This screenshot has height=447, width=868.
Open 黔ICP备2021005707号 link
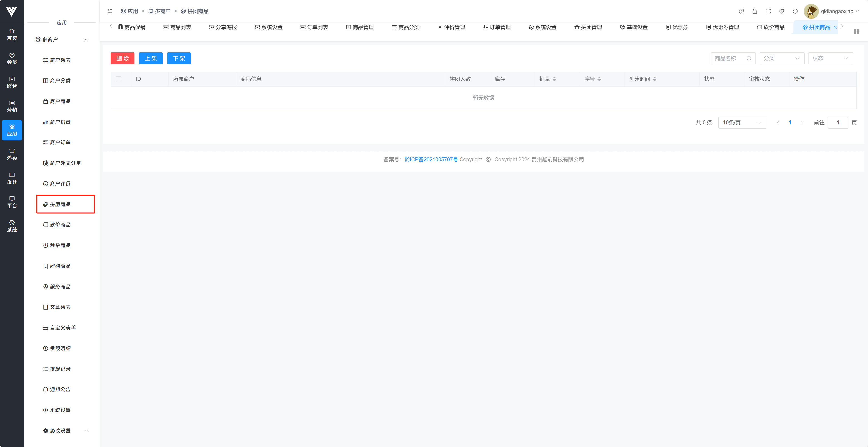click(431, 159)
